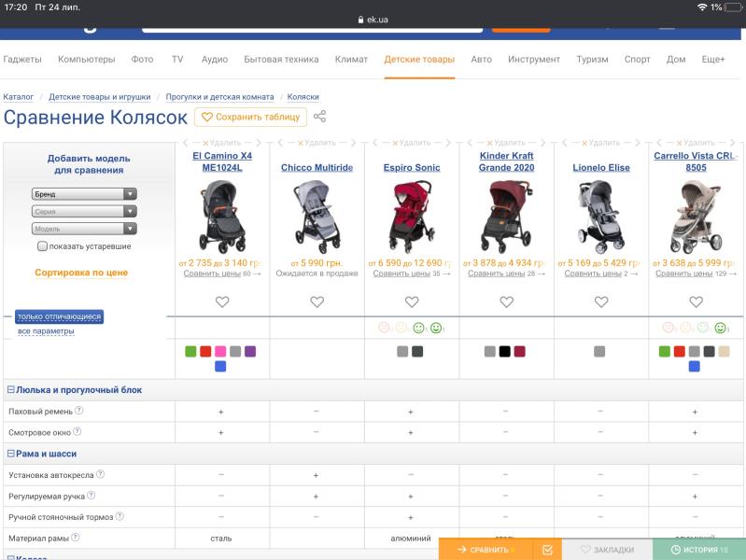Remove Kinder Kraft Grande from comparison

[x=506, y=143]
